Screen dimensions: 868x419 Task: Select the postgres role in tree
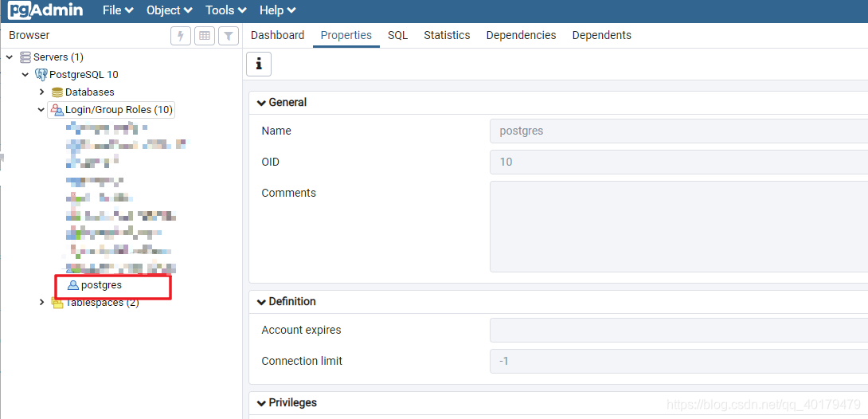101,286
